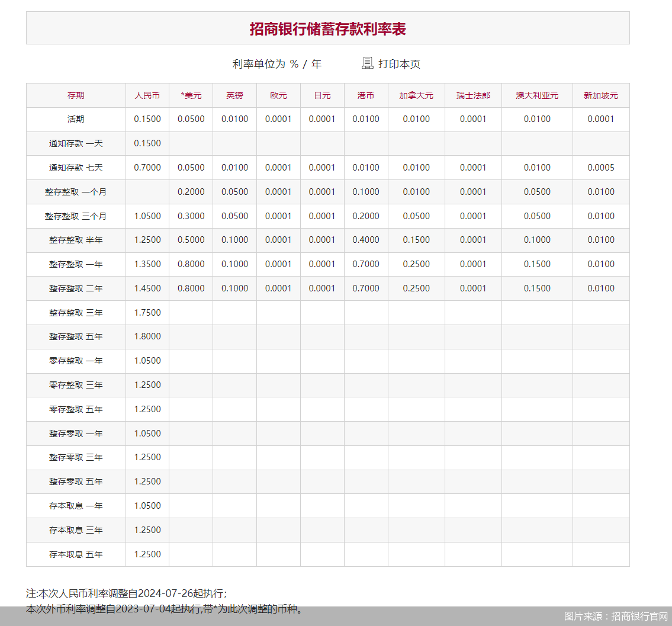Image resolution: width=672 pixels, height=626 pixels.
Task: Click the 存本取息 五年 row label
Action: click(x=76, y=554)
